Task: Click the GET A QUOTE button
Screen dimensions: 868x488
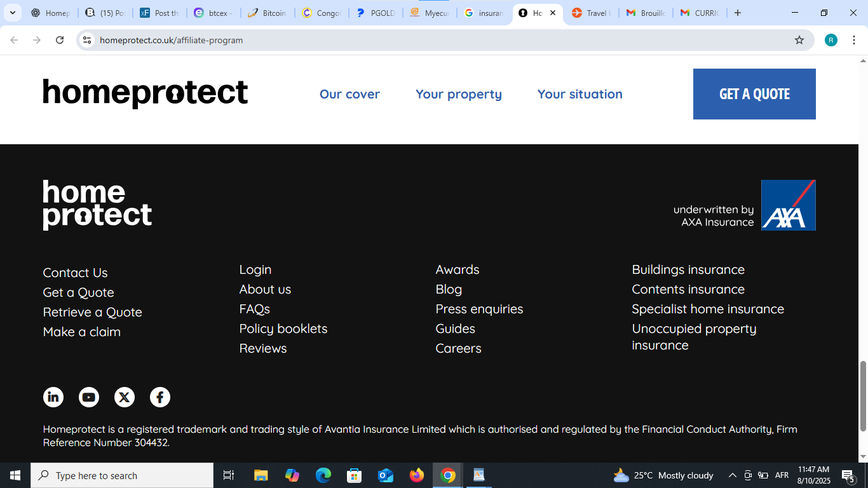Action: pyautogui.click(x=754, y=94)
